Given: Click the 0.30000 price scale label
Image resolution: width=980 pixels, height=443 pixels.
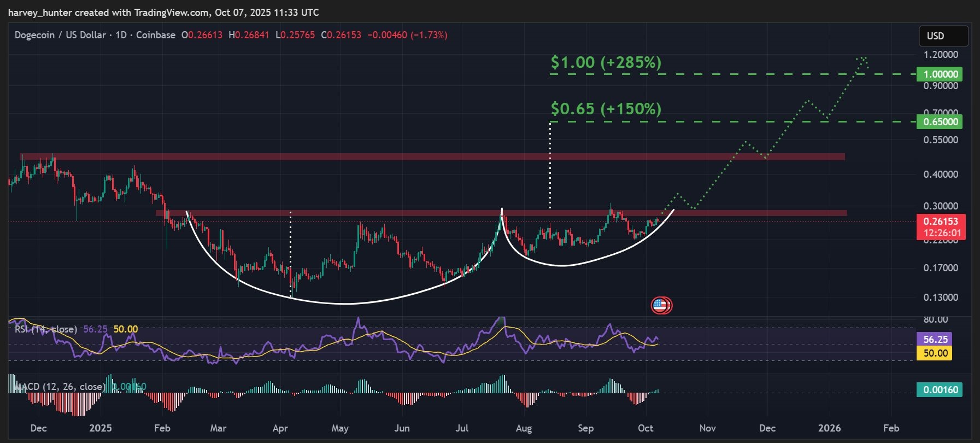Looking at the screenshot, I should point(941,206).
